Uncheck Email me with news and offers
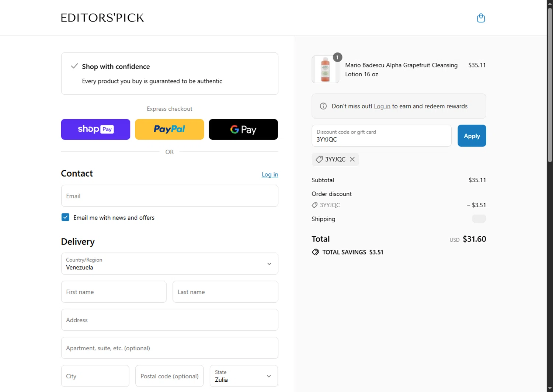This screenshot has width=553, height=392. click(x=65, y=217)
